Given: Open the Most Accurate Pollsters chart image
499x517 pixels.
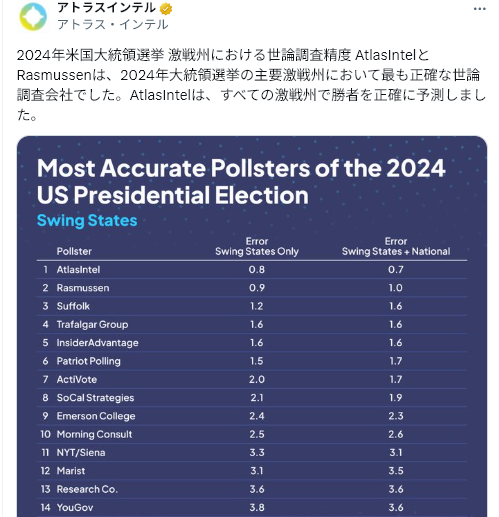Looking at the screenshot, I should click(x=252, y=326).
